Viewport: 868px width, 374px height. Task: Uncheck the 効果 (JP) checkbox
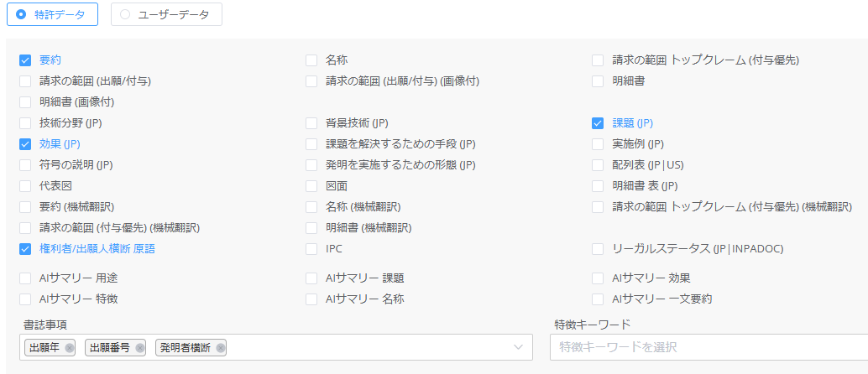25,144
